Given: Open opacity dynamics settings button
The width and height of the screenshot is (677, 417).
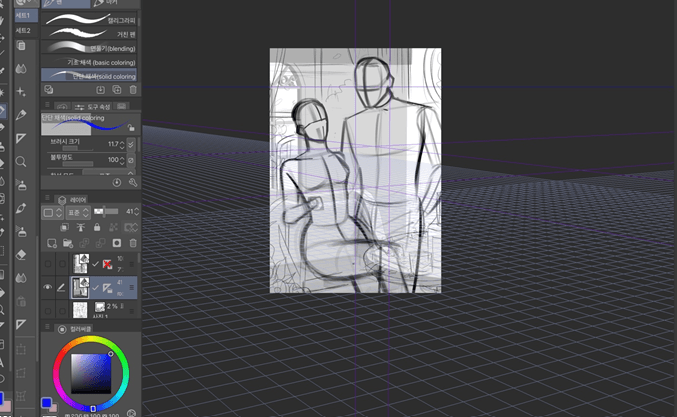Looking at the screenshot, I should click(x=131, y=160).
